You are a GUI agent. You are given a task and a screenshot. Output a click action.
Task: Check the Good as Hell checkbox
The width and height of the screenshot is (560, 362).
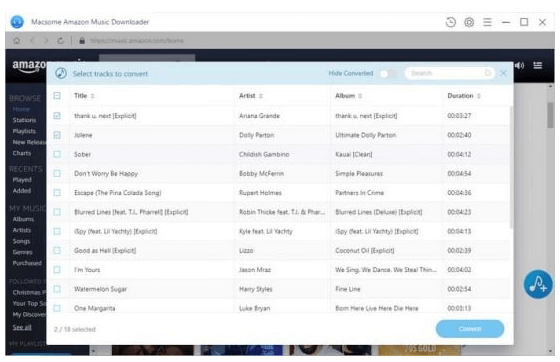click(57, 250)
